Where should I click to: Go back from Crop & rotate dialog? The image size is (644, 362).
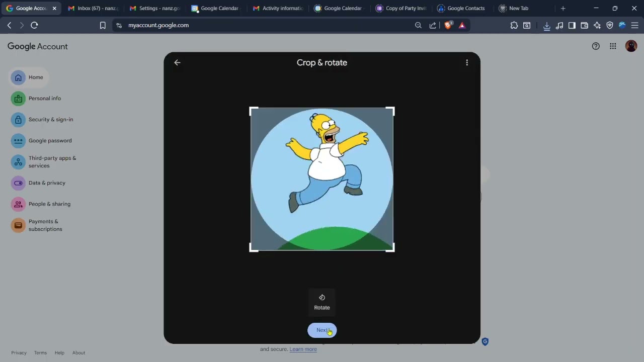pos(177,63)
